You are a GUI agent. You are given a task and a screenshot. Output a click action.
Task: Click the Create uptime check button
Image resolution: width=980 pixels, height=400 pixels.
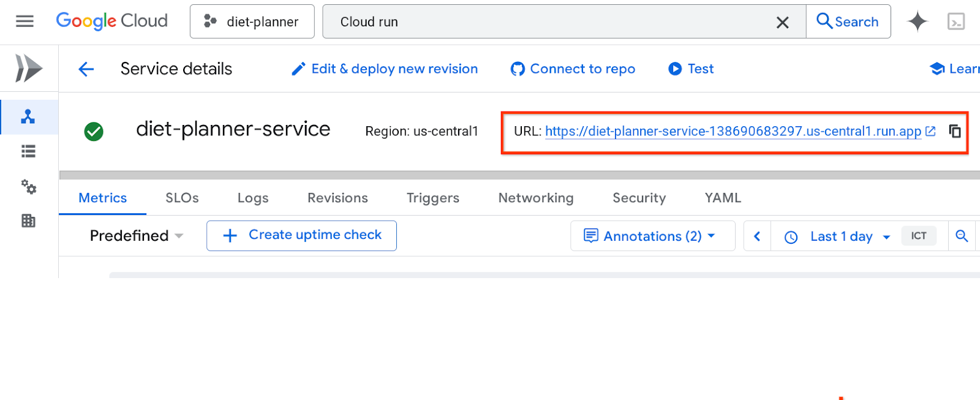point(301,235)
